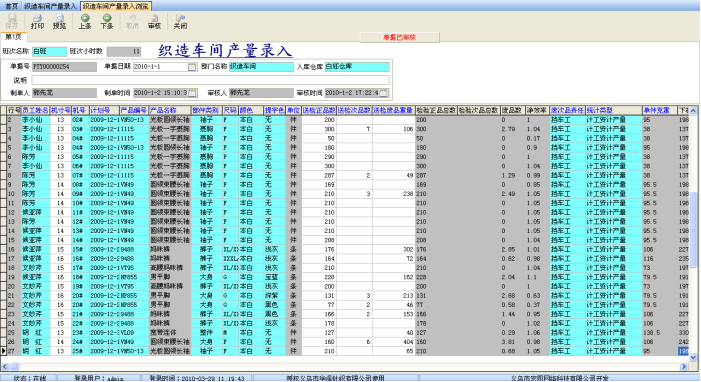Click the current-row arrow marker at row 27
The height and width of the screenshot is (382, 701).
tap(3, 351)
